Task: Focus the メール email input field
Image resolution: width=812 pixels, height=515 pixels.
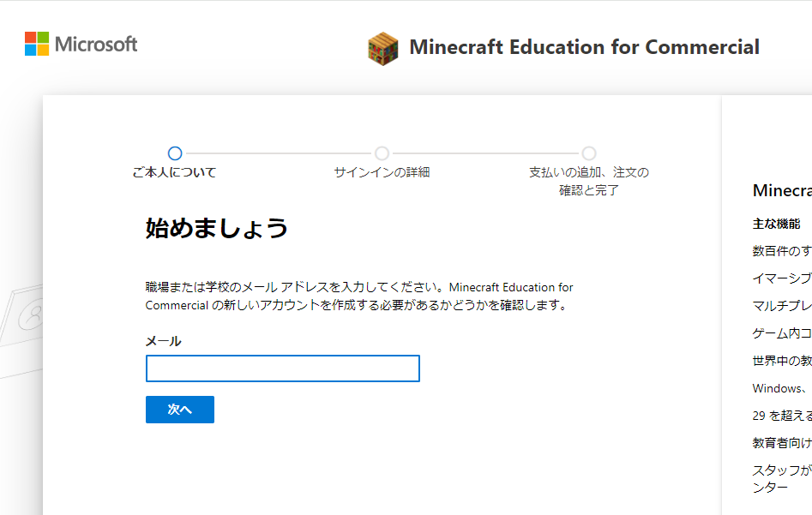Action: click(x=283, y=368)
